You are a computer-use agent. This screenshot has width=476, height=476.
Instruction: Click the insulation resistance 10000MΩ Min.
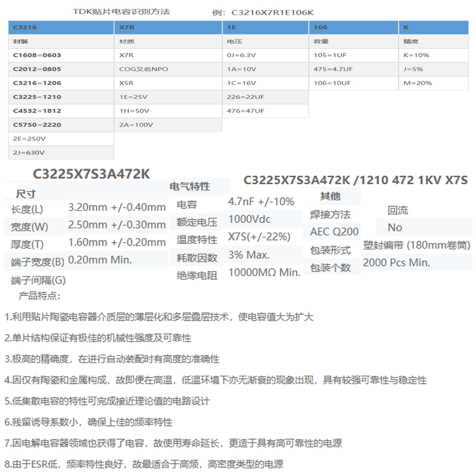click(x=265, y=273)
